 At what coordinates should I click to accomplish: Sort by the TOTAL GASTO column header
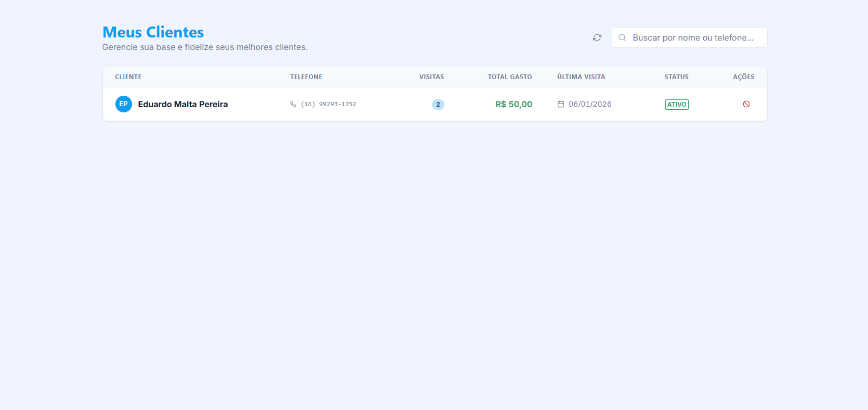(x=509, y=76)
